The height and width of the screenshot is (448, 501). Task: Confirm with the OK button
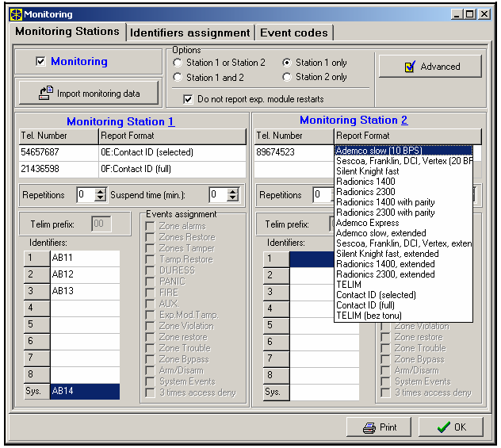click(451, 427)
